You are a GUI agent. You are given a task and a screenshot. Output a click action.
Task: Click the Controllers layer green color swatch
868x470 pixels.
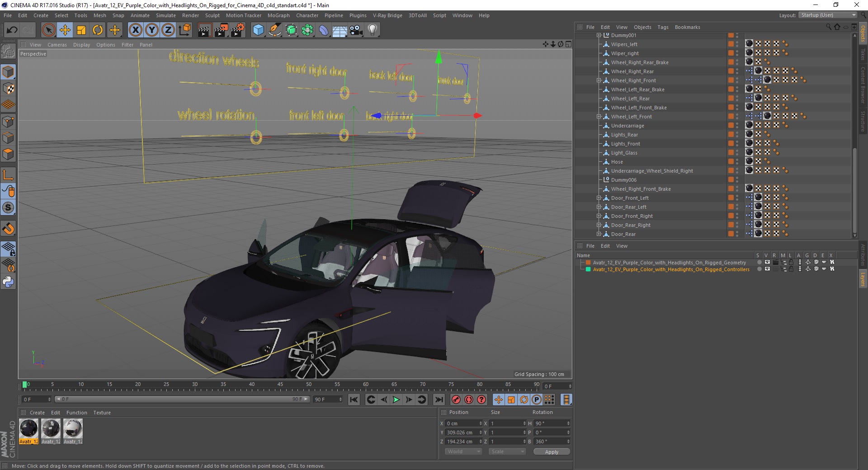pyautogui.click(x=588, y=269)
